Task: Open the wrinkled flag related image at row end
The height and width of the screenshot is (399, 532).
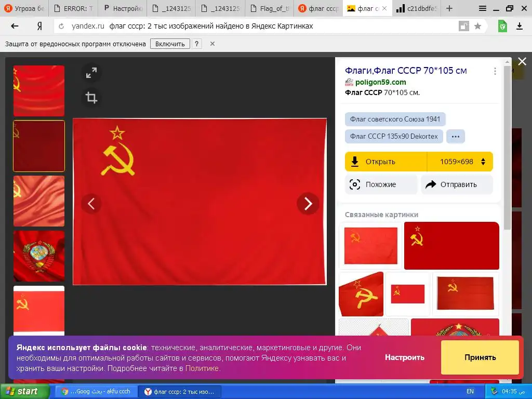Action: (465, 294)
